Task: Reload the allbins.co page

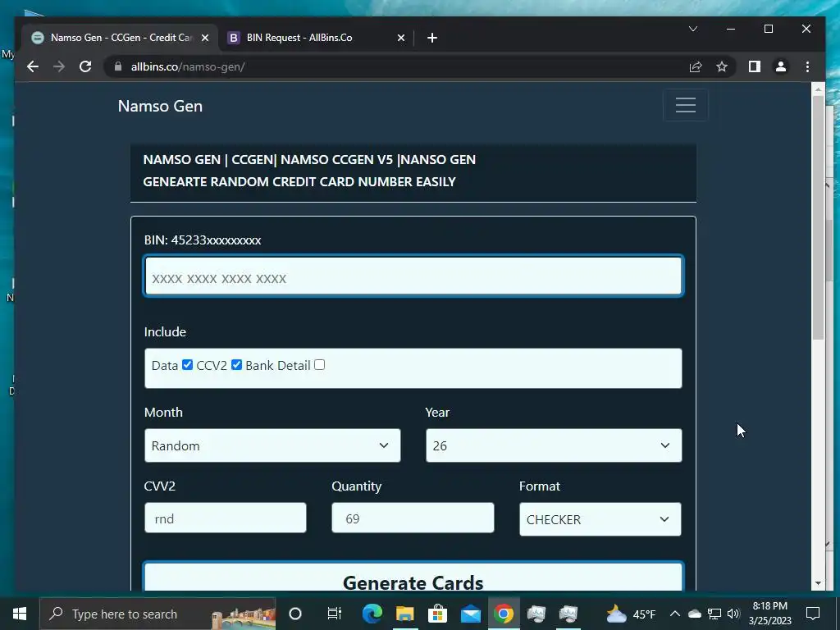Action: coord(85,66)
